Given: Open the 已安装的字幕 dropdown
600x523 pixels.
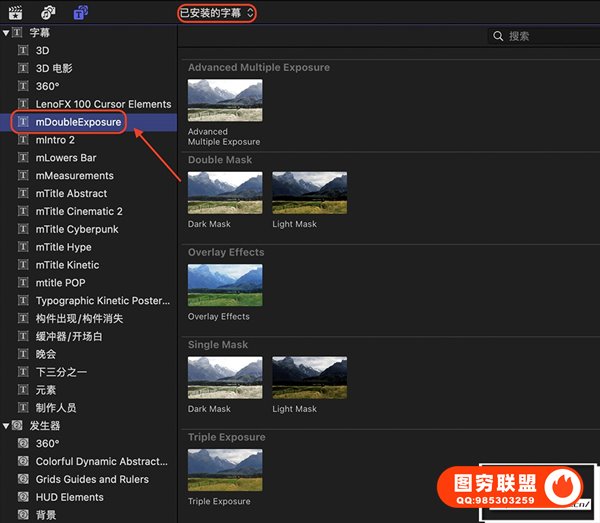Looking at the screenshot, I should pos(217,13).
